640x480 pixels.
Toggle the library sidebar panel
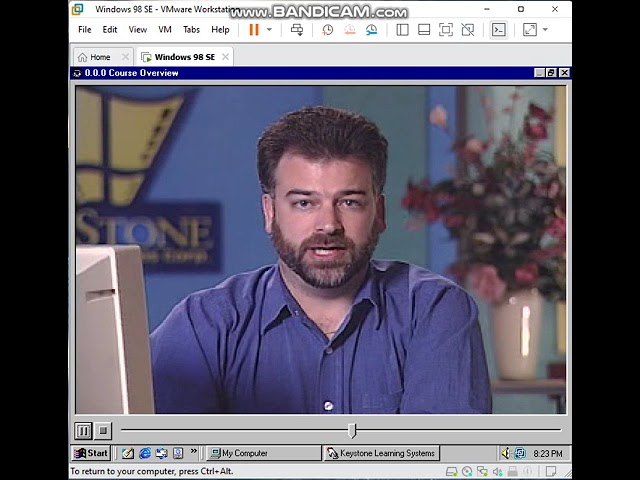402,30
